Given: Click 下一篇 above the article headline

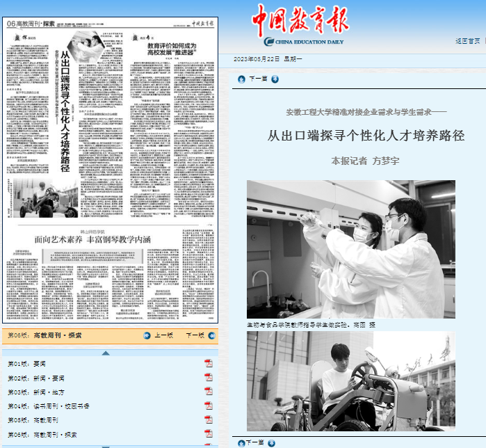Looking at the screenshot, I should pyautogui.click(x=258, y=79).
